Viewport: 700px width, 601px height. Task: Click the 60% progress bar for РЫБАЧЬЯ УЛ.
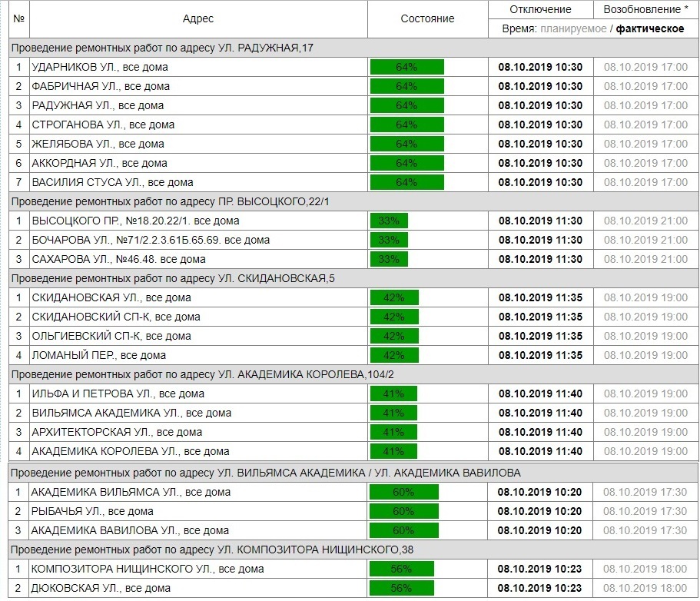tap(403, 511)
